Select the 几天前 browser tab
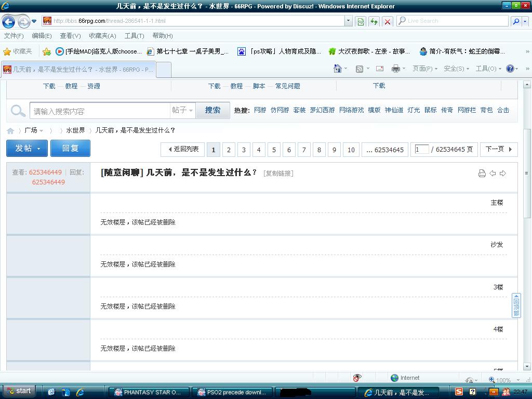The image size is (532, 399). click(78, 70)
